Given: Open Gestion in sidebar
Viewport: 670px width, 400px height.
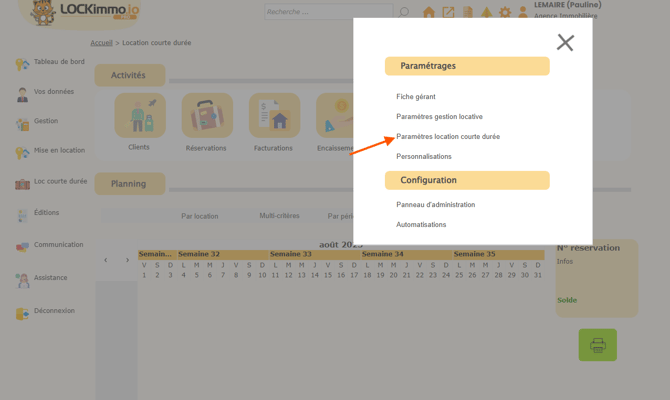Looking at the screenshot, I should click(37, 123).
